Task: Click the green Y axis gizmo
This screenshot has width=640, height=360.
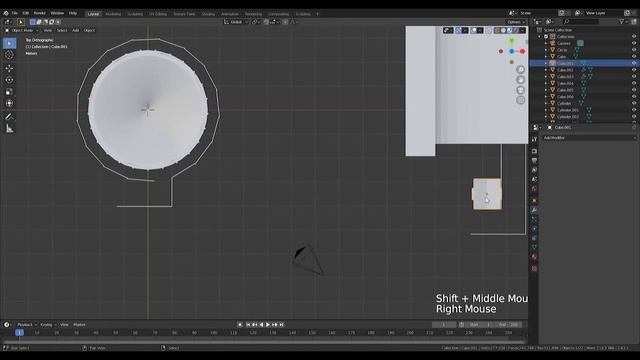Action: click(x=511, y=41)
